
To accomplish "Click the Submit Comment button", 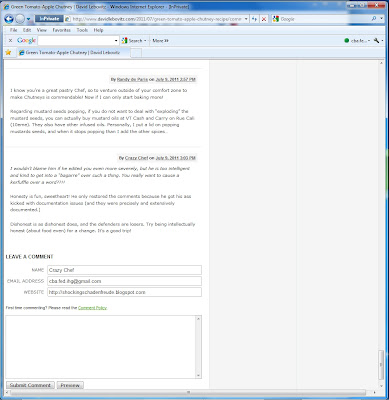I will point(30,385).
